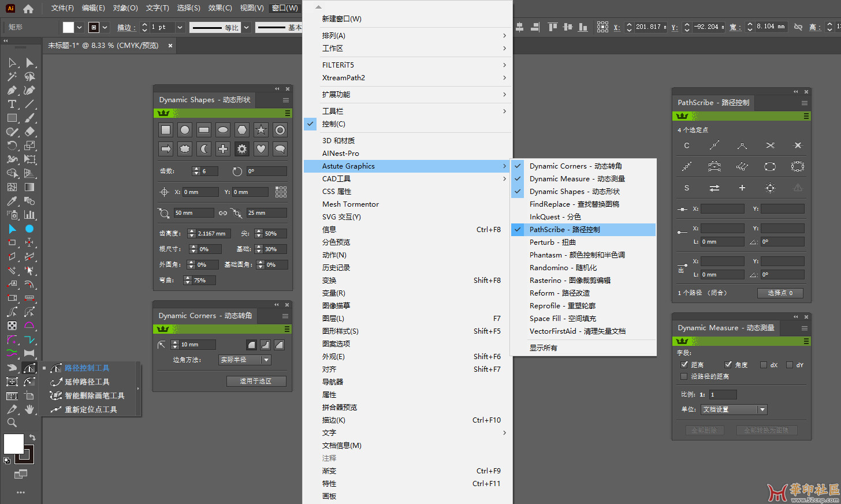Pick the speech bubble shape in Dynamic Shapes
The width and height of the screenshot is (841, 504).
280,149
